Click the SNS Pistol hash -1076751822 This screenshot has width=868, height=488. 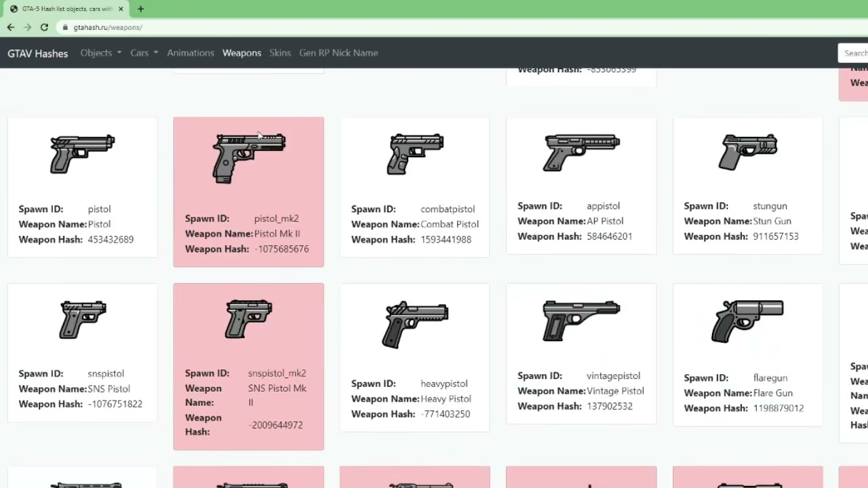(115, 404)
